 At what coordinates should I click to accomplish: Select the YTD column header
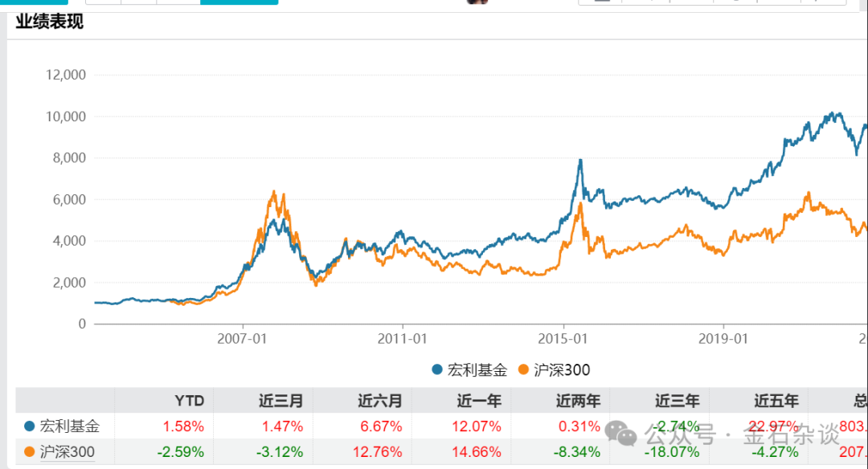pyautogui.click(x=190, y=400)
